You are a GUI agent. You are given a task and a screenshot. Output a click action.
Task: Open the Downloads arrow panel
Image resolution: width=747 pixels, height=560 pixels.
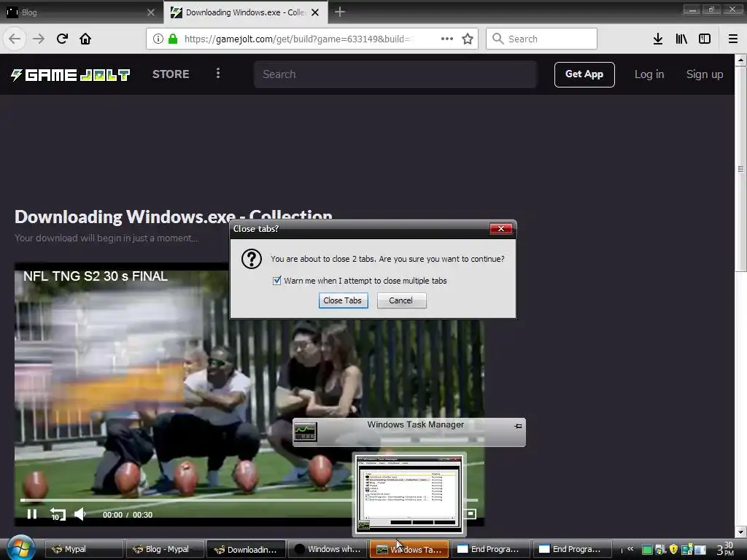658,39
